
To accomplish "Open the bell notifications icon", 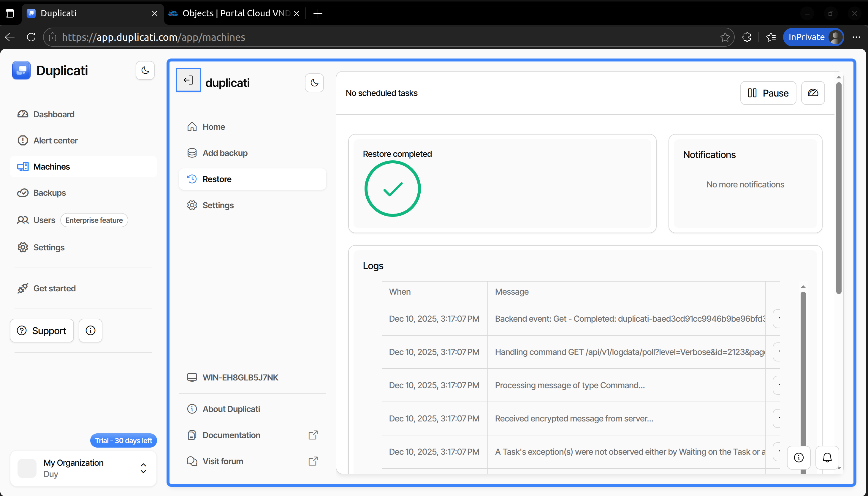I will pyautogui.click(x=827, y=457).
